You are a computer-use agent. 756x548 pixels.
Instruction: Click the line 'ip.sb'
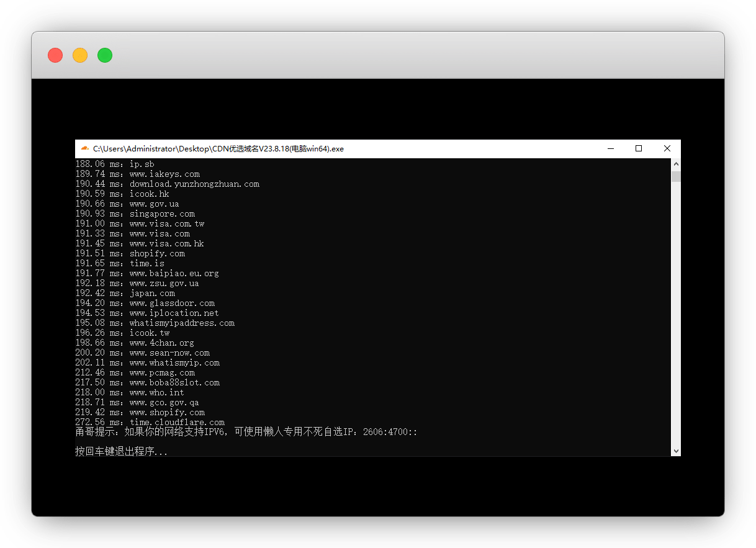pyautogui.click(x=115, y=164)
